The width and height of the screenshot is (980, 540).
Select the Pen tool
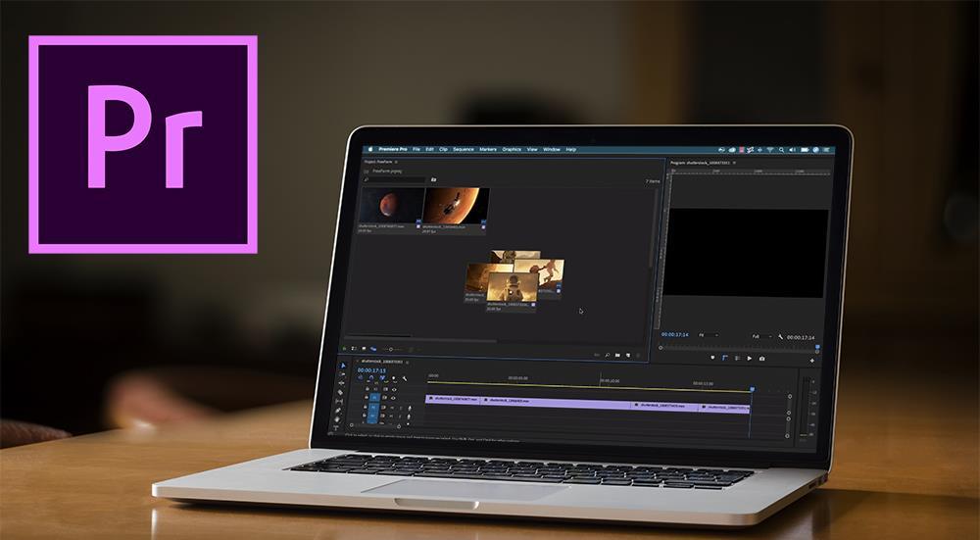tap(338, 410)
